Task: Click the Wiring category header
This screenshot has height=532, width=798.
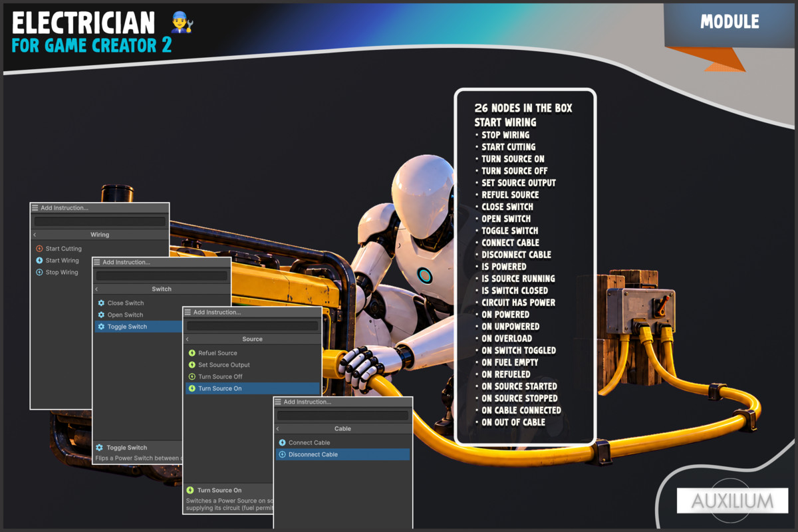Action: point(100,235)
